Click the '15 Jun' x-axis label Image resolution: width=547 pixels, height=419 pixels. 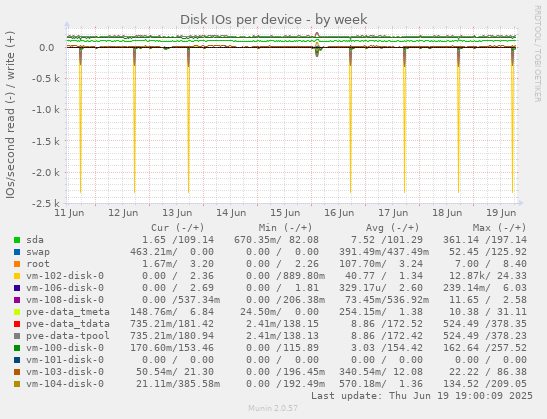click(x=285, y=212)
